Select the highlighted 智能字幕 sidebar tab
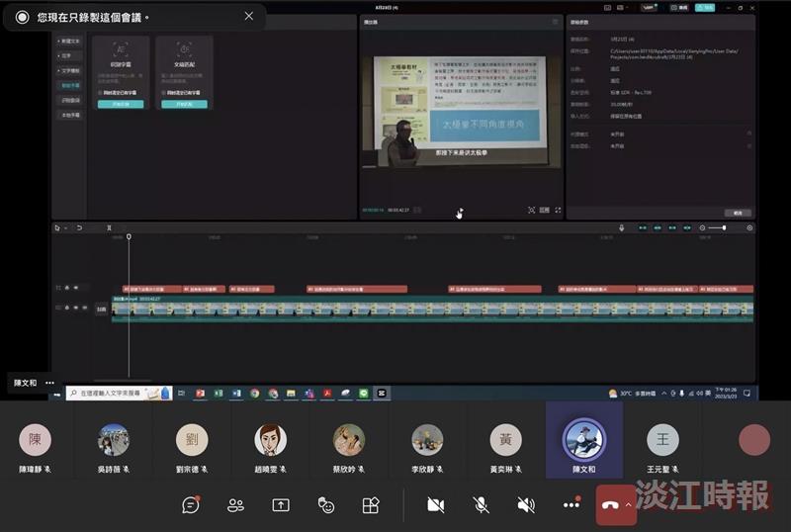This screenshot has width=791, height=532. click(x=70, y=86)
